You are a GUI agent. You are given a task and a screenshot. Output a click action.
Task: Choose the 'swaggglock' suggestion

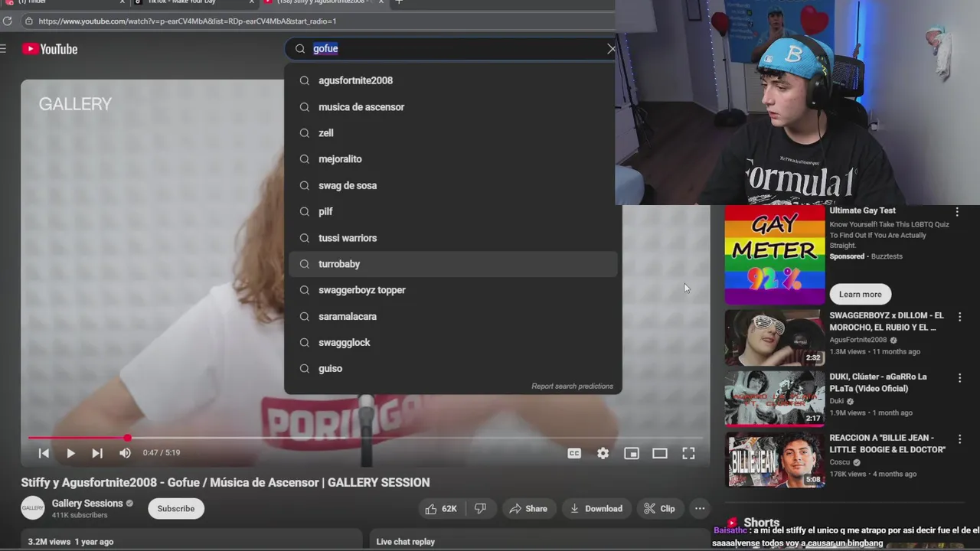[452, 342]
